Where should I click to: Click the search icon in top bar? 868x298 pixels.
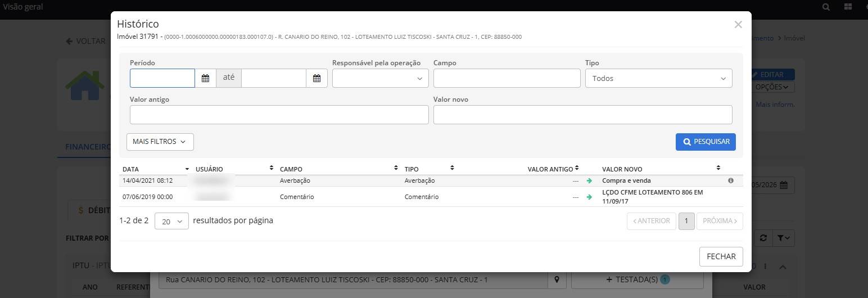point(826,7)
